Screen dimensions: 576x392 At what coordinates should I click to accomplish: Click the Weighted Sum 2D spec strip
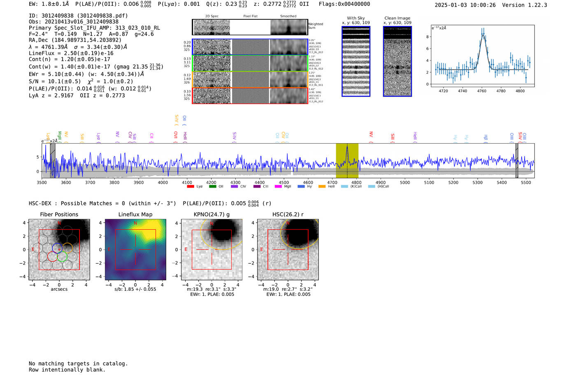250,27
